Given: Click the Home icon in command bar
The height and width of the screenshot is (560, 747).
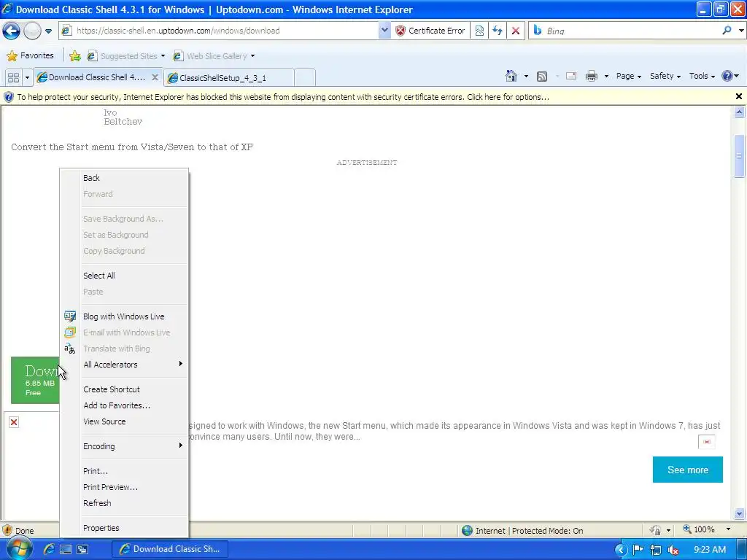Looking at the screenshot, I should 511,76.
